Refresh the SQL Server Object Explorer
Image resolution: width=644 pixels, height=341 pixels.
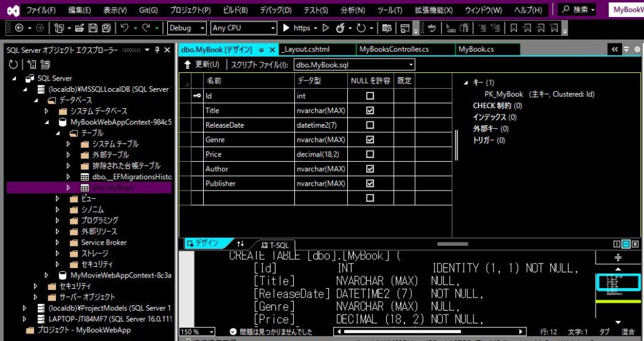coord(13,64)
